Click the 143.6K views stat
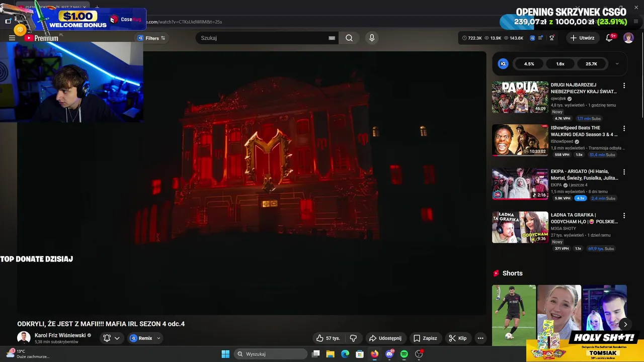644x362 pixels. [x=514, y=38]
